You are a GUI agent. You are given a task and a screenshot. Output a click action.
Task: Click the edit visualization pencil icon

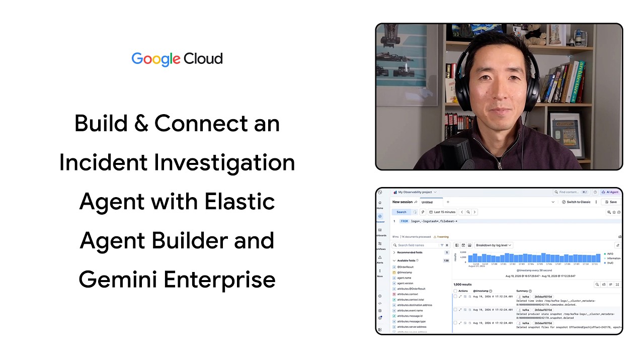click(x=617, y=245)
